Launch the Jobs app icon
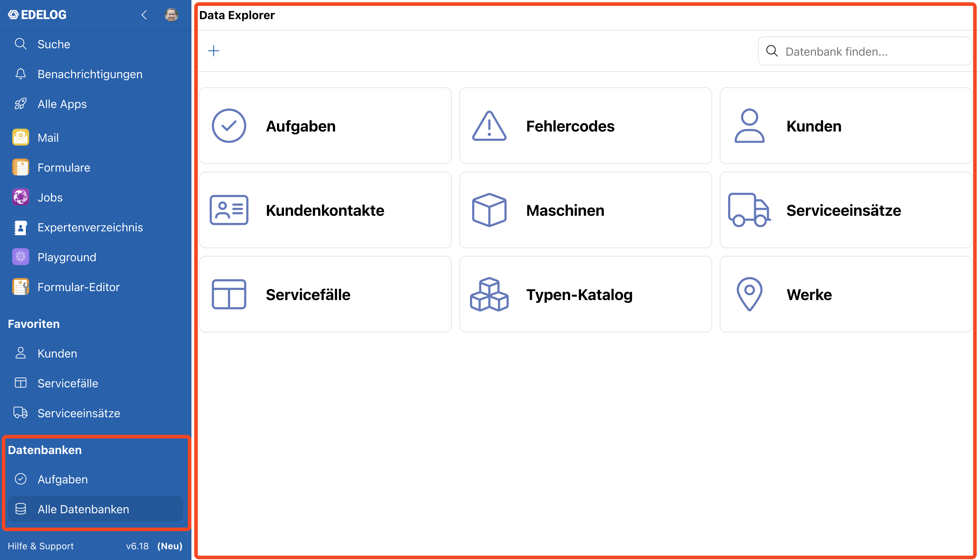This screenshot has height=560, width=980. coord(21,197)
